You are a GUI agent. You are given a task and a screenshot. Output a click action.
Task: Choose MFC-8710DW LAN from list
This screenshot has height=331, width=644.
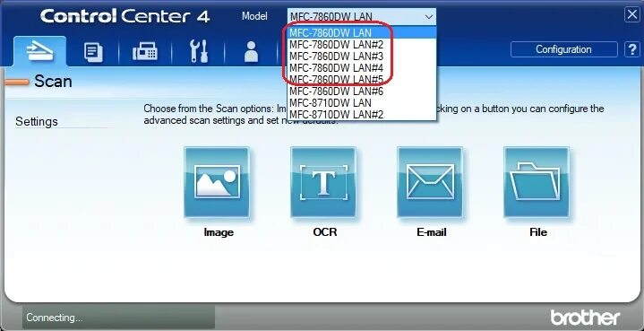[362, 102]
